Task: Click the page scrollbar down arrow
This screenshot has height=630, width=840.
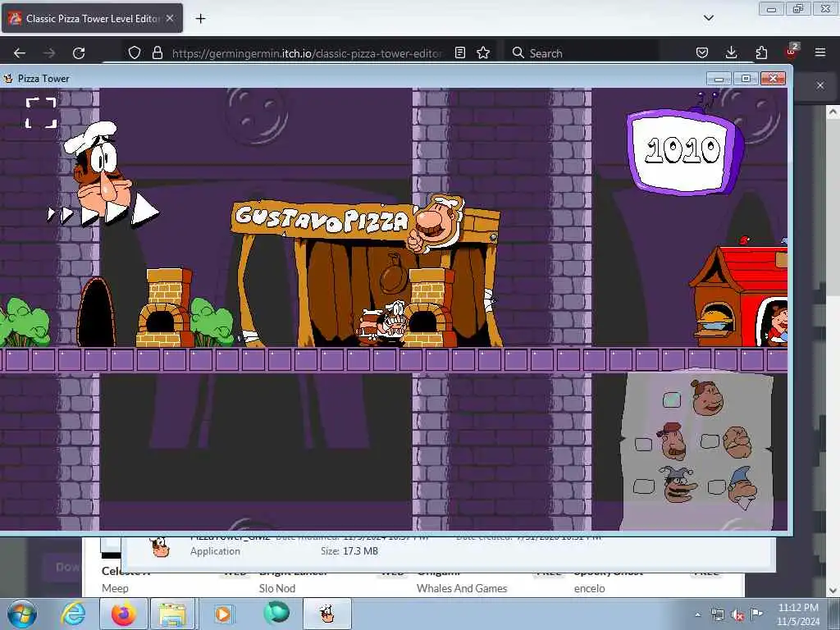Action: [833, 591]
